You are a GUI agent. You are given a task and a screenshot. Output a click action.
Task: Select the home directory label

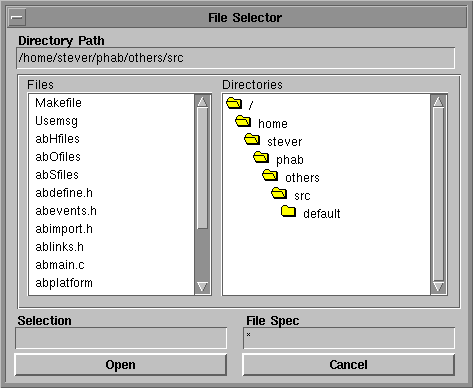tap(273, 124)
